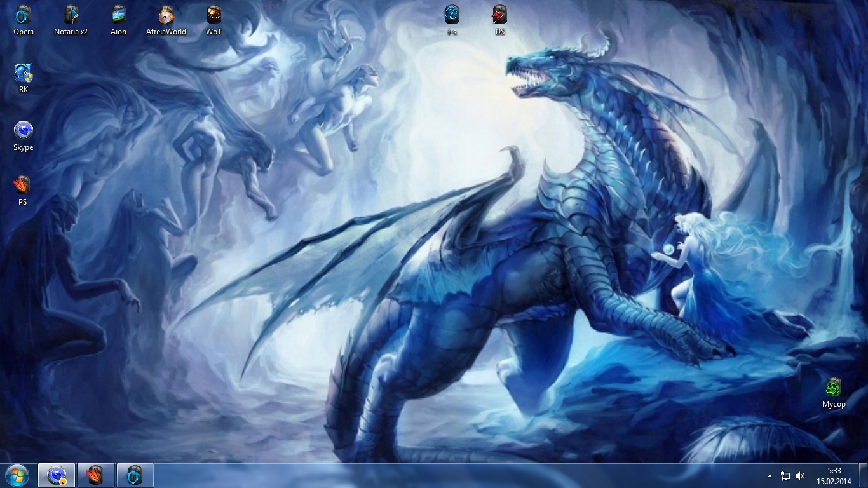Switch to Opera in the taskbar

click(x=135, y=475)
